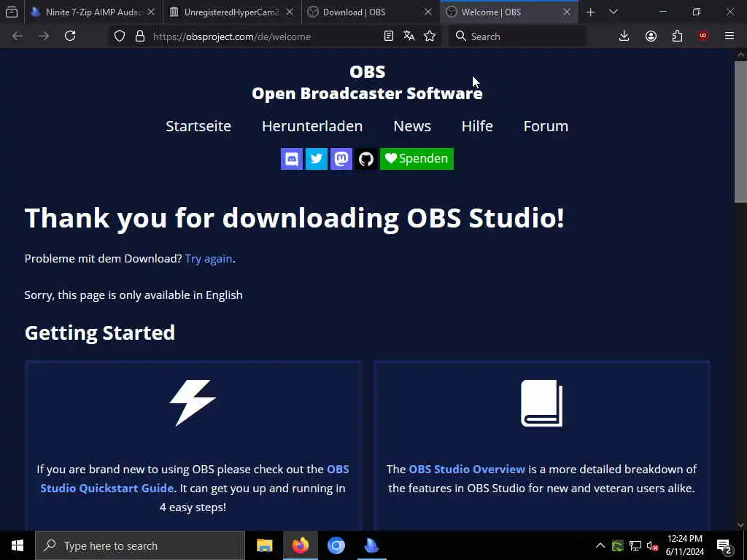Click the page vertical scrollbar thumb
The height and width of the screenshot is (560, 747).
coord(740,132)
